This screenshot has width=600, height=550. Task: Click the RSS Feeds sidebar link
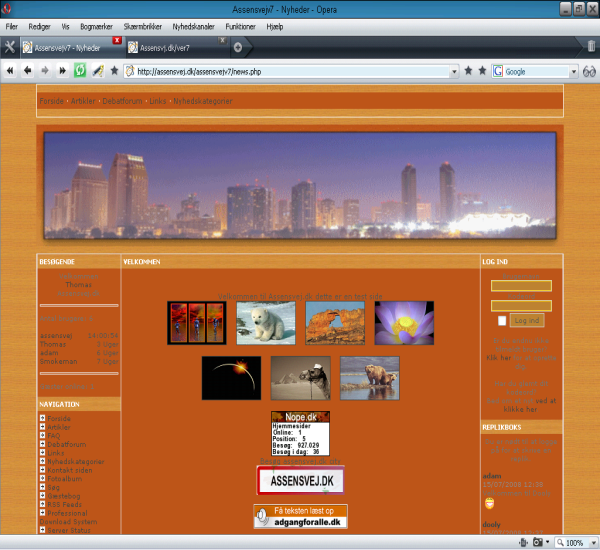(x=64, y=504)
